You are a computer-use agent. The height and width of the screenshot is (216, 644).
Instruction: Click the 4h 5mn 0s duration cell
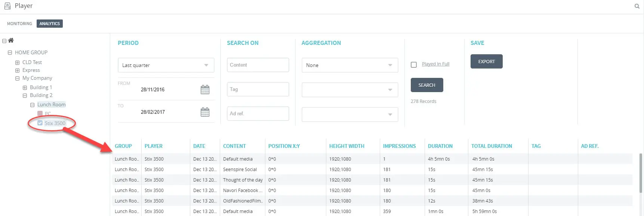pos(439,159)
